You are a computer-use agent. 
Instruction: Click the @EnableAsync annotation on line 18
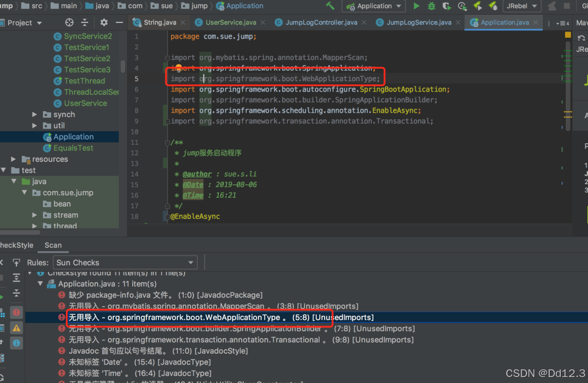pos(195,216)
